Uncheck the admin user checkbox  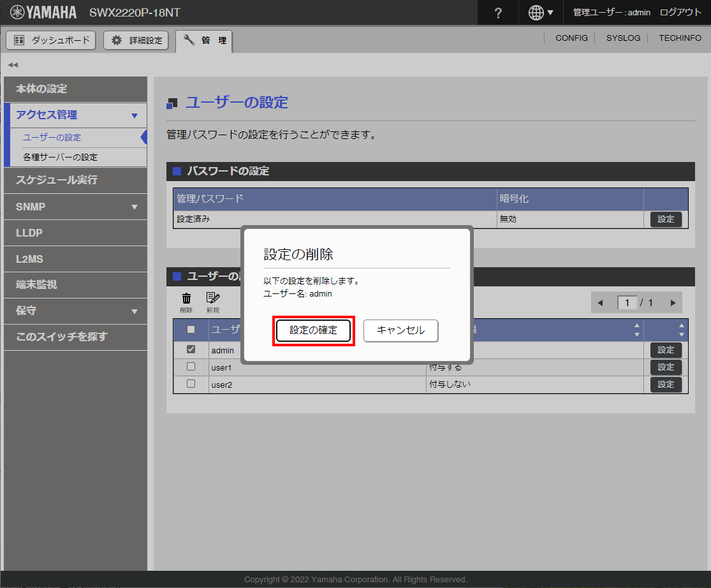coord(191,349)
